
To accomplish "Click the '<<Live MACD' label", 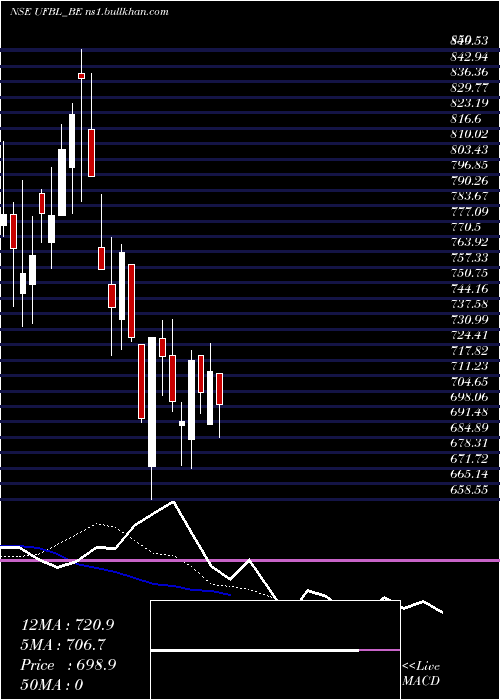I will click(421, 674).
